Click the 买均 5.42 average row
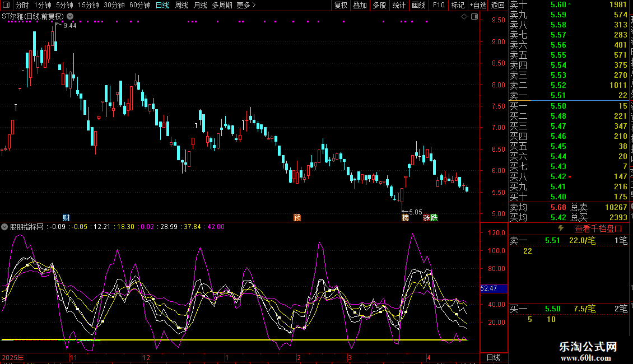The height and width of the screenshot is (364, 633). click(538, 217)
